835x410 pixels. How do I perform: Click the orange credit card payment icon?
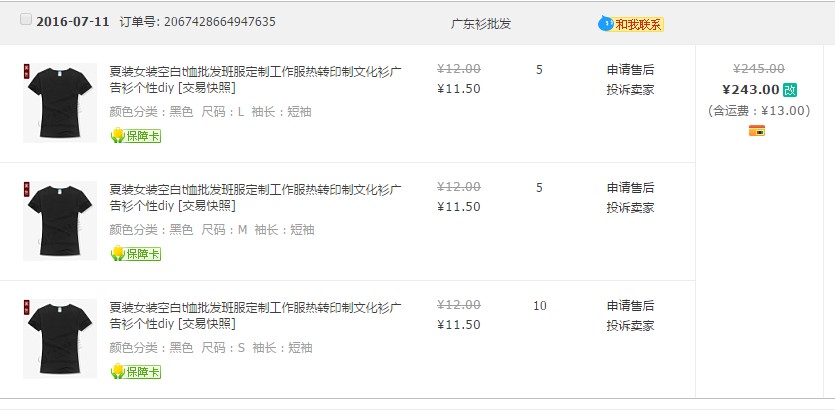coord(757,130)
